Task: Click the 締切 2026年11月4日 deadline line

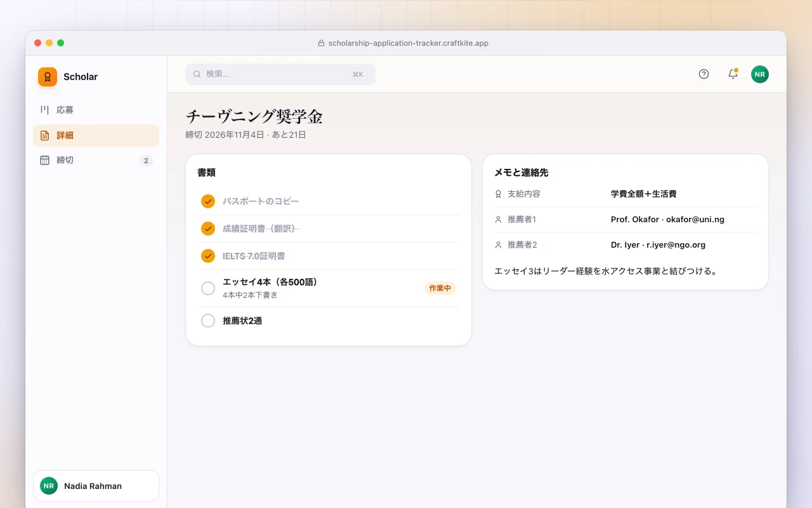Action: [x=246, y=135]
